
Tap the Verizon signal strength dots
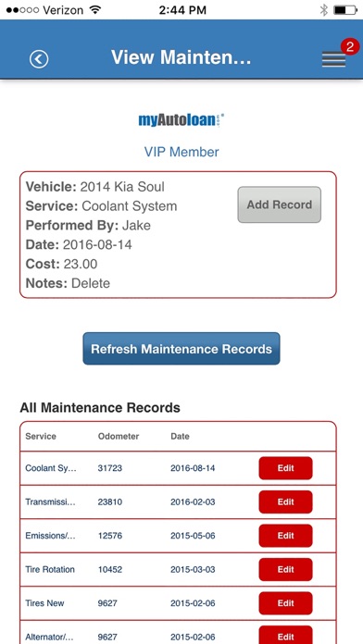22,10
